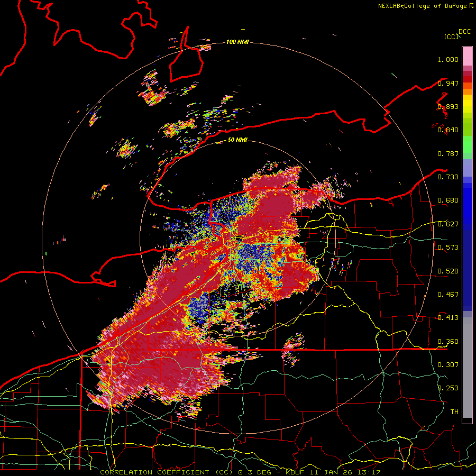The height and width of the screenshot is (476, 476).
Task: Click the 0.573 legend value
Action: (448, 248)
